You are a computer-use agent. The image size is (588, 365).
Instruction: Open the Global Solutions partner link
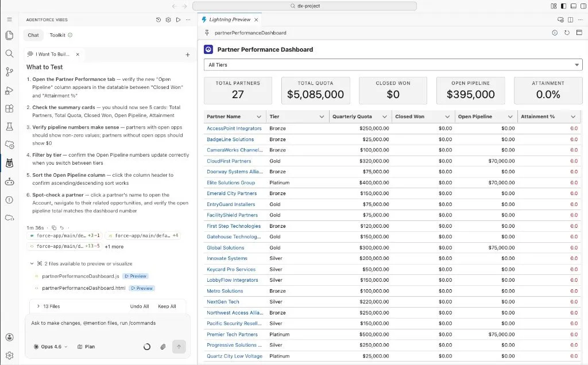pos(225,248)
